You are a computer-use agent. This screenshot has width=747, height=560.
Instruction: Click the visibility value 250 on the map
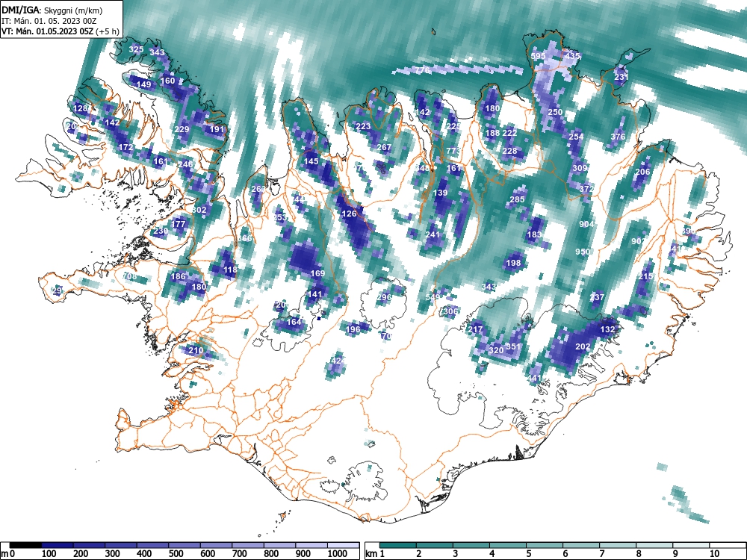tap(556, 112)
